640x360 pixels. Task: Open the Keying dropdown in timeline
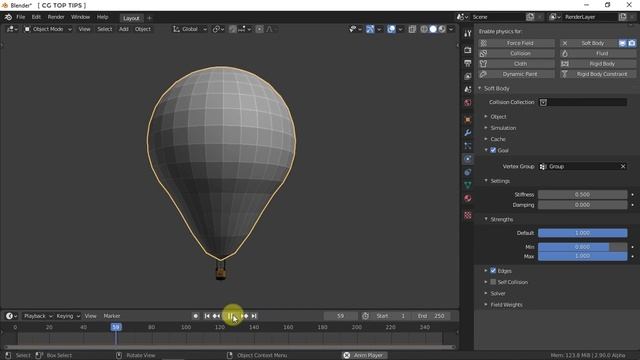point(68,316)
